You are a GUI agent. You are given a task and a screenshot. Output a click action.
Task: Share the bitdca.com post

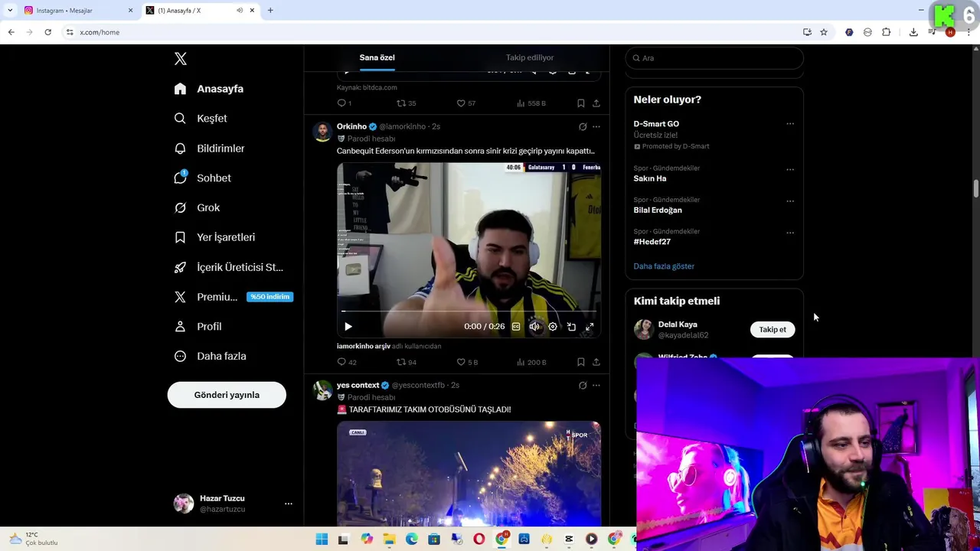[596, 103]
